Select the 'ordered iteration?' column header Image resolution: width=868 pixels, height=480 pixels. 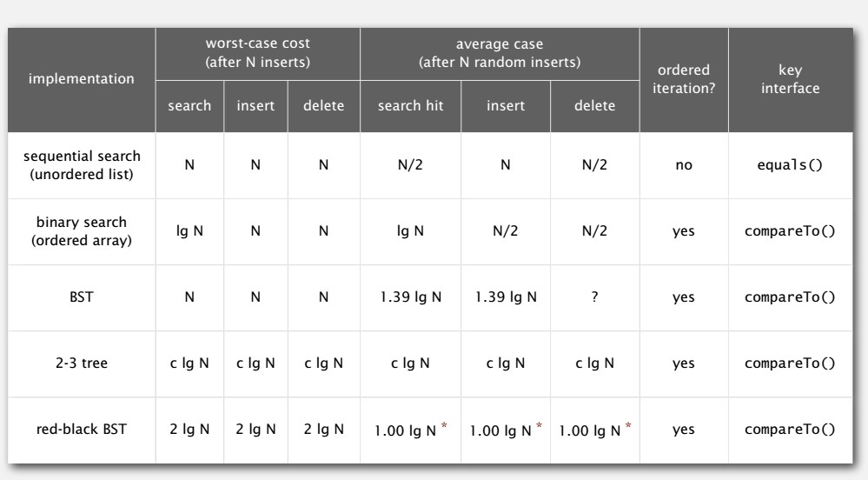(x=684, y=78)
